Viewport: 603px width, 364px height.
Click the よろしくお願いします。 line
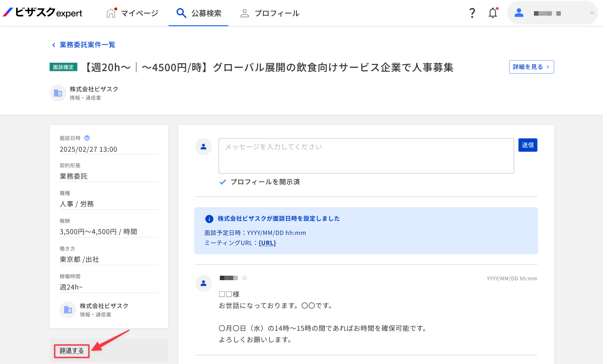coord(255,340)
